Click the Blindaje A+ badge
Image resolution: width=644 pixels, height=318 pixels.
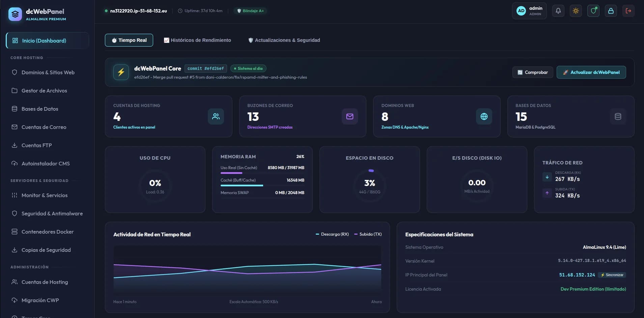(251, 11)
